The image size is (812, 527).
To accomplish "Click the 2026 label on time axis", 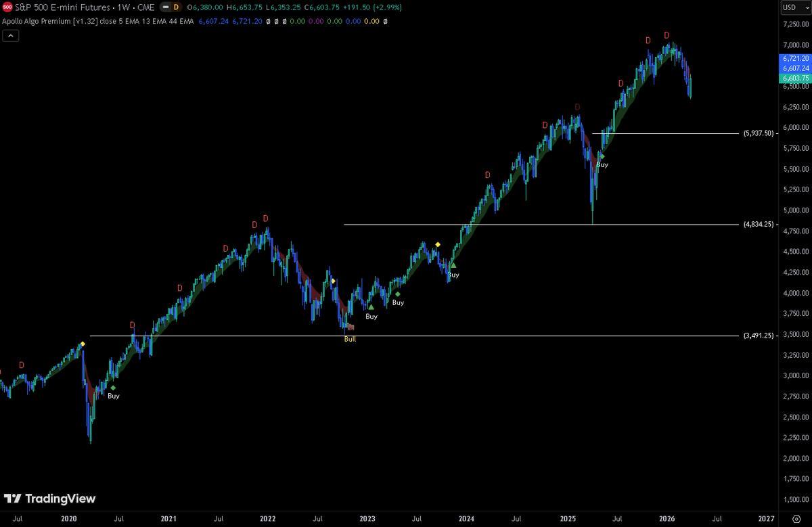I will tap(667, 518).
